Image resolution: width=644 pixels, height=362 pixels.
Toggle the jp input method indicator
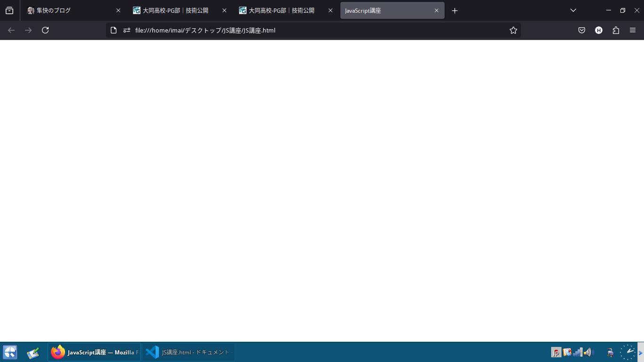[556, 352]
